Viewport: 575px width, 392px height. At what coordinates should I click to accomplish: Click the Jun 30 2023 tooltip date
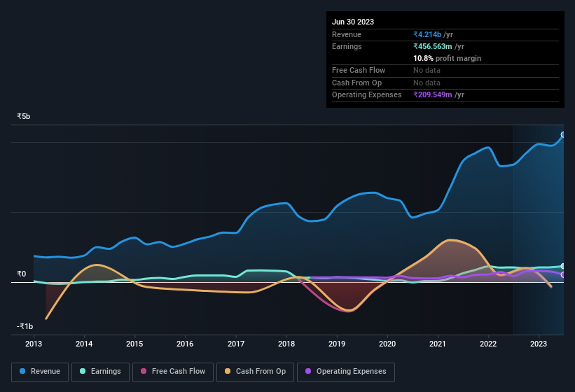tap(353, 22)
